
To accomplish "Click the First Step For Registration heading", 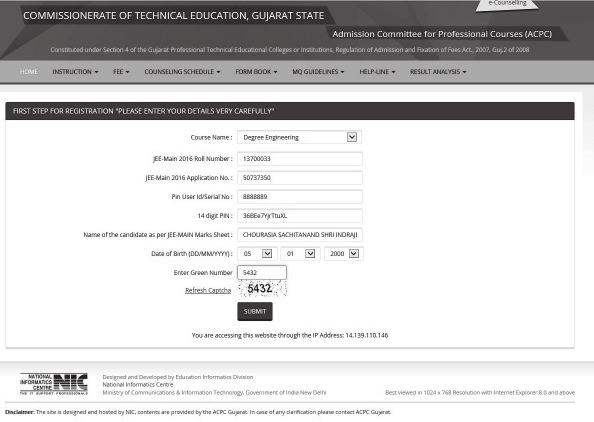I will tap(144, 111).
